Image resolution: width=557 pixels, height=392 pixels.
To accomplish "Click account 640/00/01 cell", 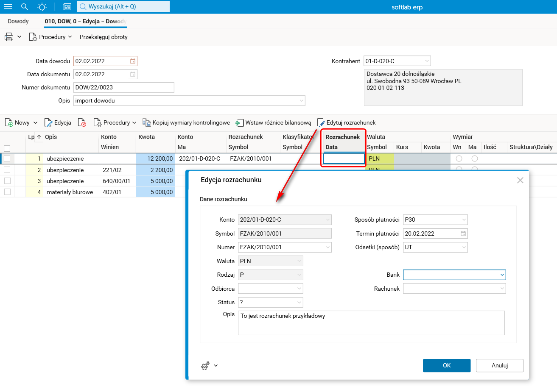I will coord(117,181).
